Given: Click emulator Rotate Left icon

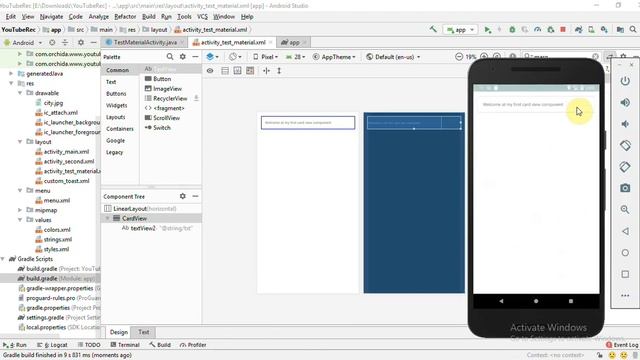Looking at the screenshot, I should click(625, 145).
